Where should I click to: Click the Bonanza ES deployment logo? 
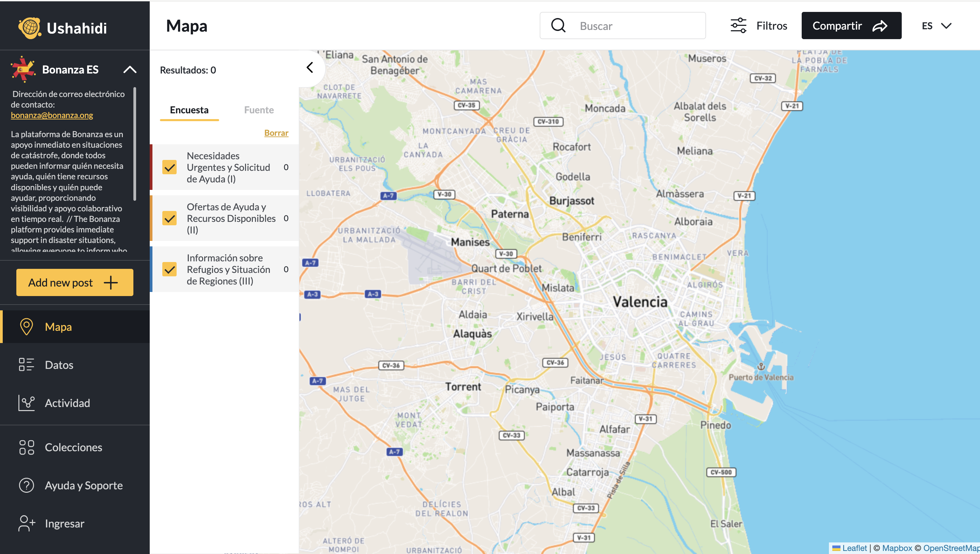tap(23, 69)
